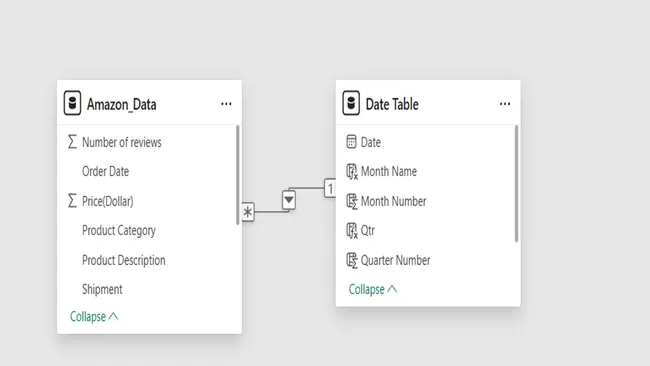Select the Product Description field
Image resolution: width=650 pixels, height=366 pixels.
(124, 260)
